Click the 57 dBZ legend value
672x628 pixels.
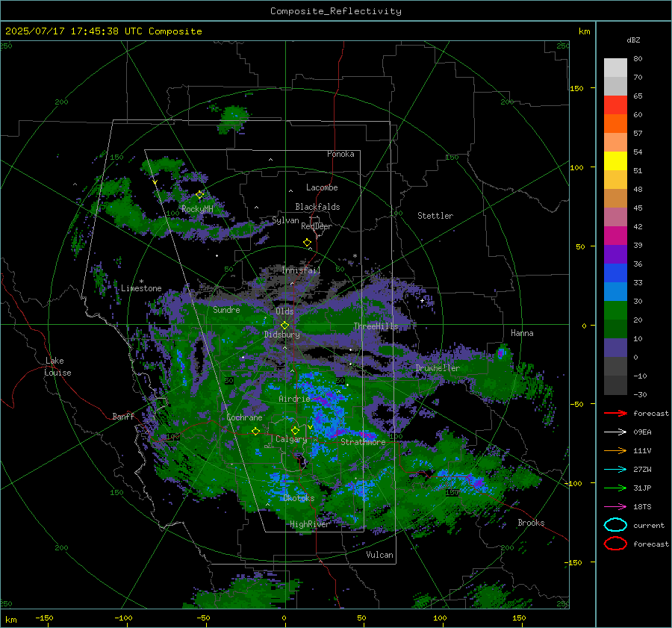pos(638,134)
